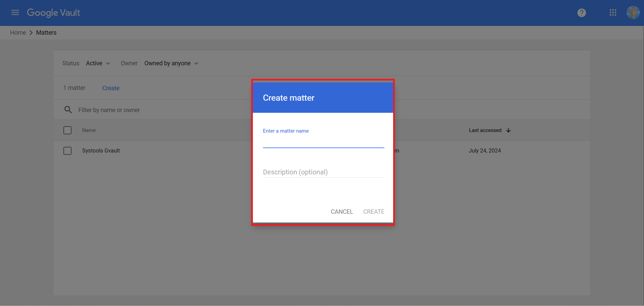The height and width of the screenshot is (306, 644).
Task: Click the Google Vault logo
Action: pos(53,13)
